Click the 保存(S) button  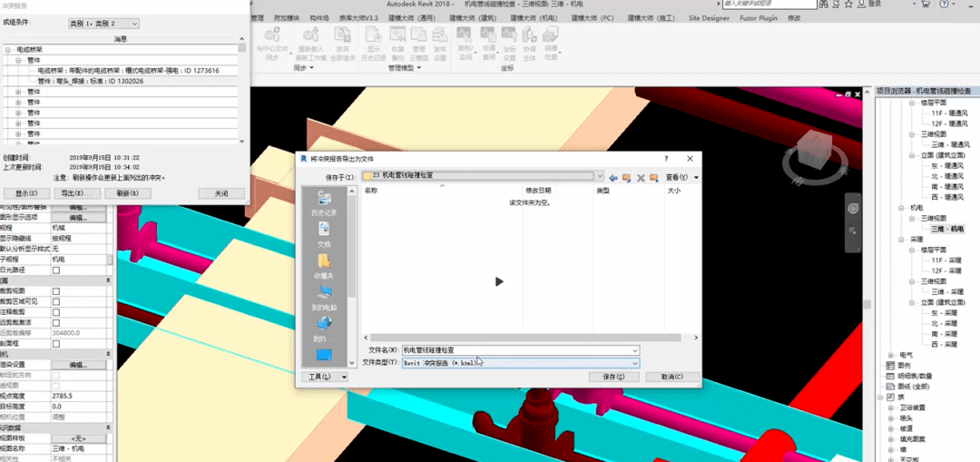click(x=613, y=377)
